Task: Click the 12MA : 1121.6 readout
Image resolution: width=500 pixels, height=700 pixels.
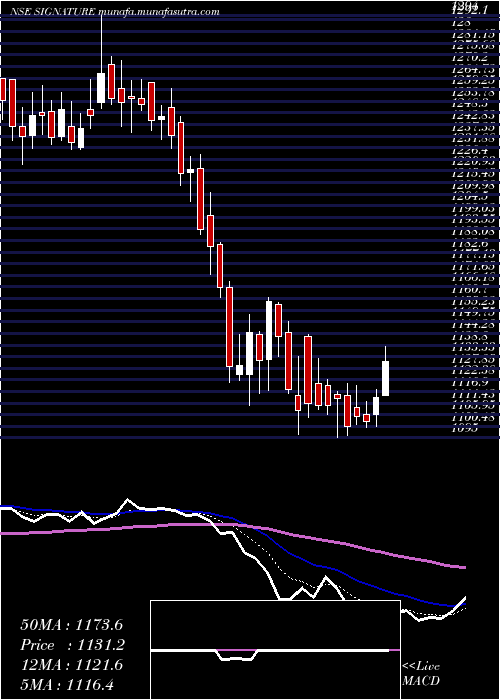Action: [71, 665]
